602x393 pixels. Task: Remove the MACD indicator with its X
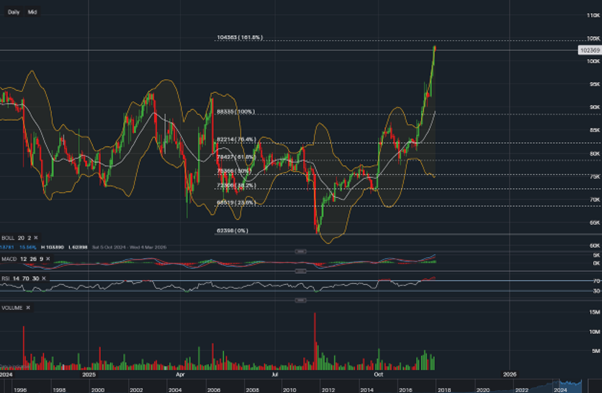click(48, 259)
